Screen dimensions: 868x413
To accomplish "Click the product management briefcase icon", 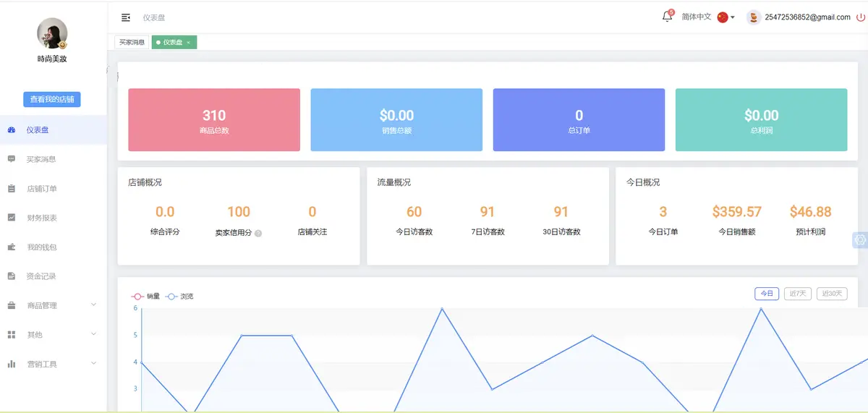I will point(12,306).
